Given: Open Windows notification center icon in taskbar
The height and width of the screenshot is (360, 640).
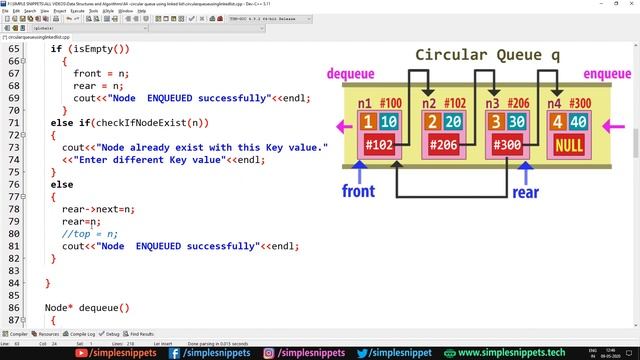Looking at the screenshot, I should [x=629, y=353].
